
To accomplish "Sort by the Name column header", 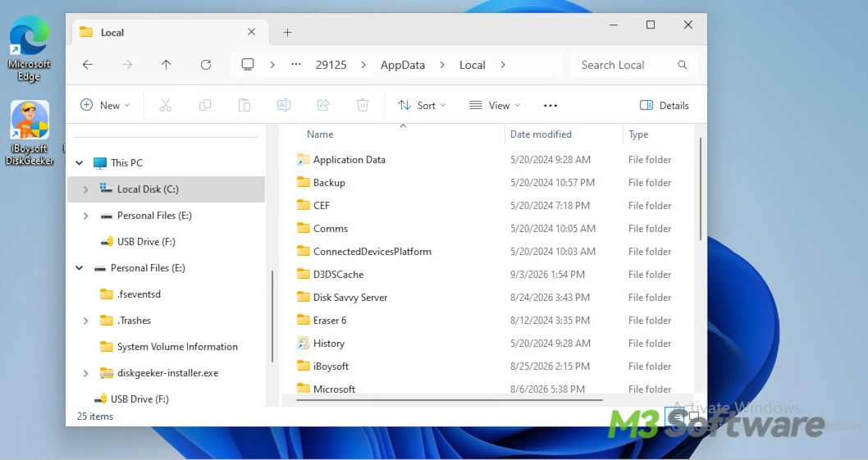I will [320, 134].
